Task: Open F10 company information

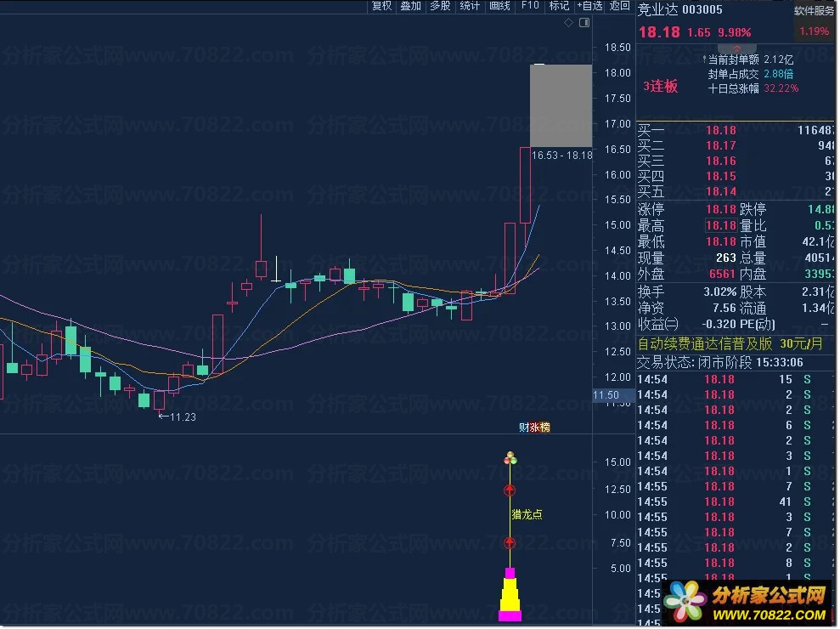Action: 530,6
